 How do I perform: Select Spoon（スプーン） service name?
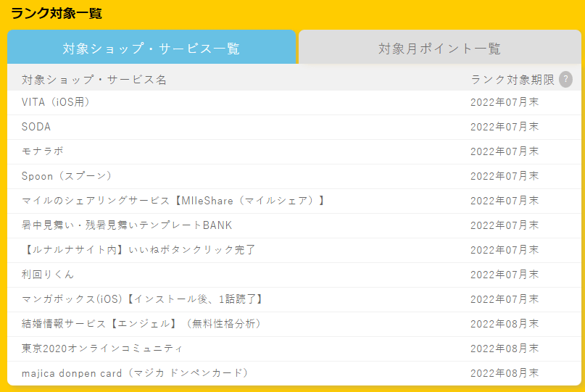coord(67,176)
